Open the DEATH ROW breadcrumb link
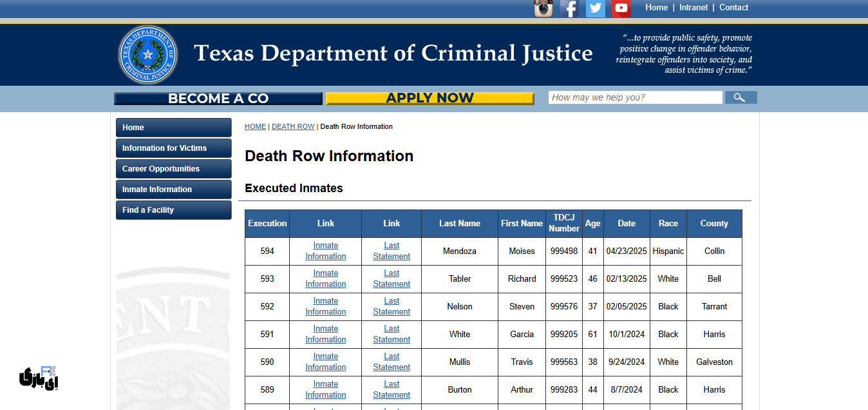The image size is (868, 410). pyautogui.click(x=293, y=126)
